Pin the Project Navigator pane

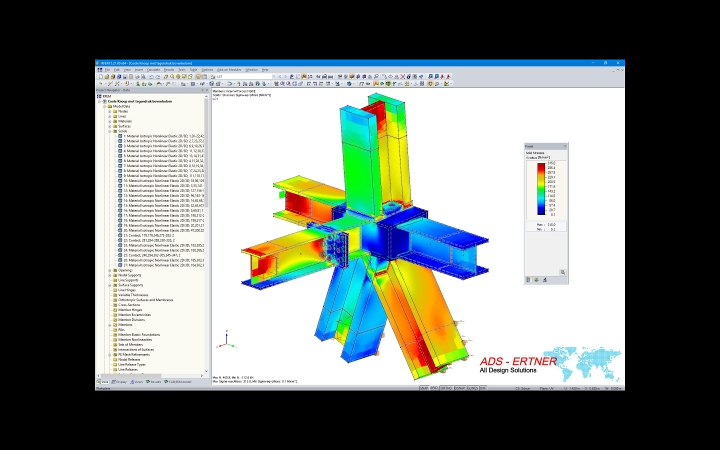tap(202, 90)
